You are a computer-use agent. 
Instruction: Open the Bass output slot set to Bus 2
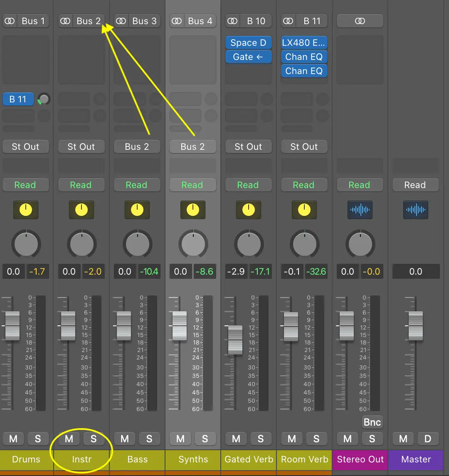[137, 146]
